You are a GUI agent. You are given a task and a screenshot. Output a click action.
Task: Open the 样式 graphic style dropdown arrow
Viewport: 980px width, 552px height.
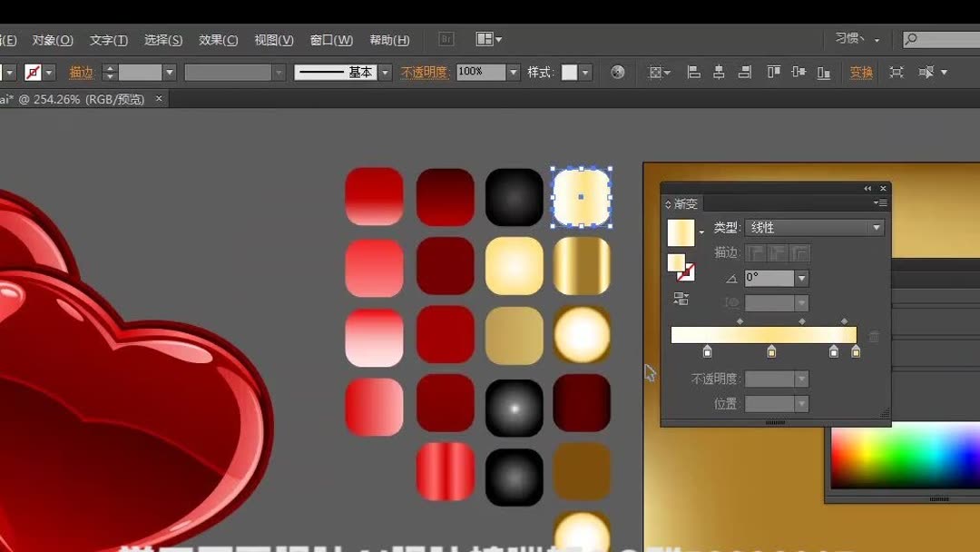point(585,73)
